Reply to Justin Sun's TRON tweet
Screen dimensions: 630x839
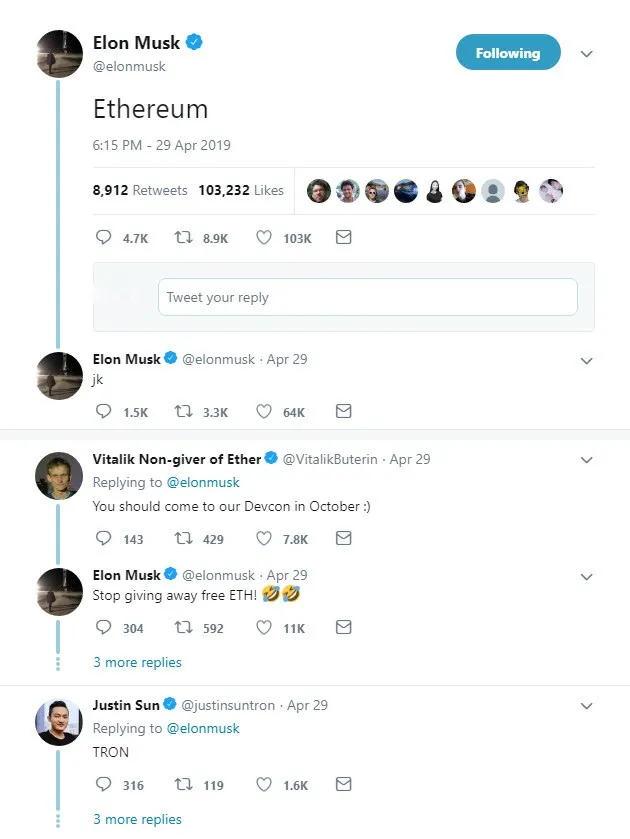point(103,785)
